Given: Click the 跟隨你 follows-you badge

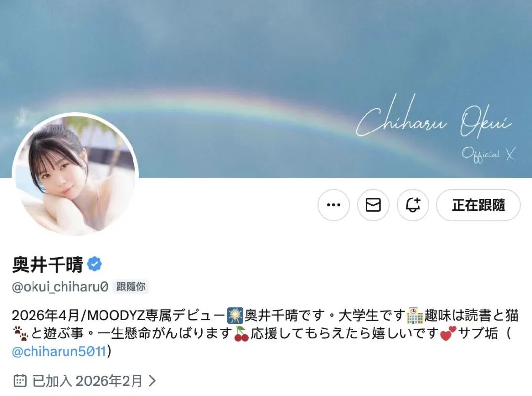Looking at the screenshot, I should tap(131, 287).
